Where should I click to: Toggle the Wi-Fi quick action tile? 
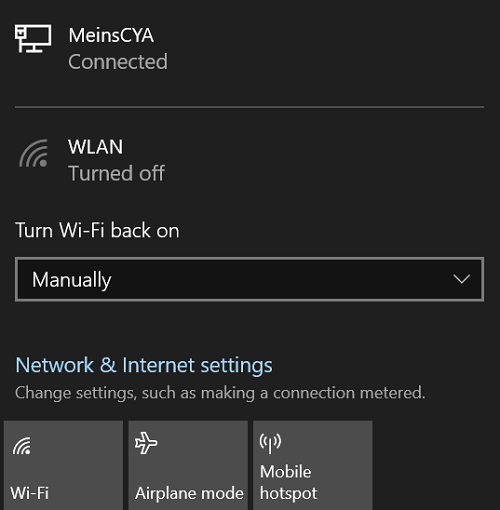click(63, 465)
